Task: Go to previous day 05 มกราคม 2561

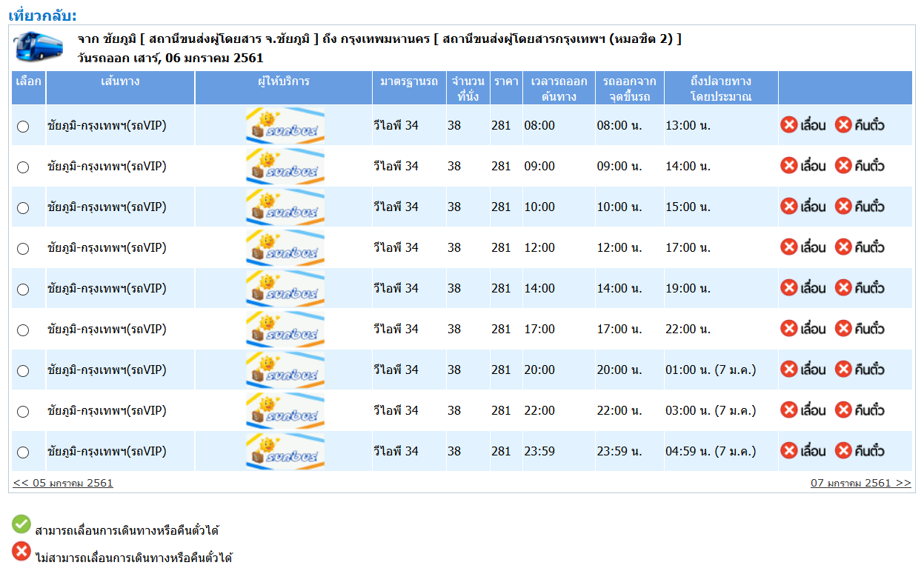Action: (63, 483)
